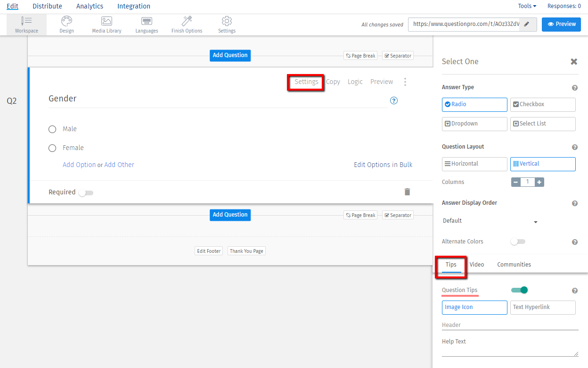Increase Columns count with plus button
This screenshot has width=588, height=368.
[539, 182]
